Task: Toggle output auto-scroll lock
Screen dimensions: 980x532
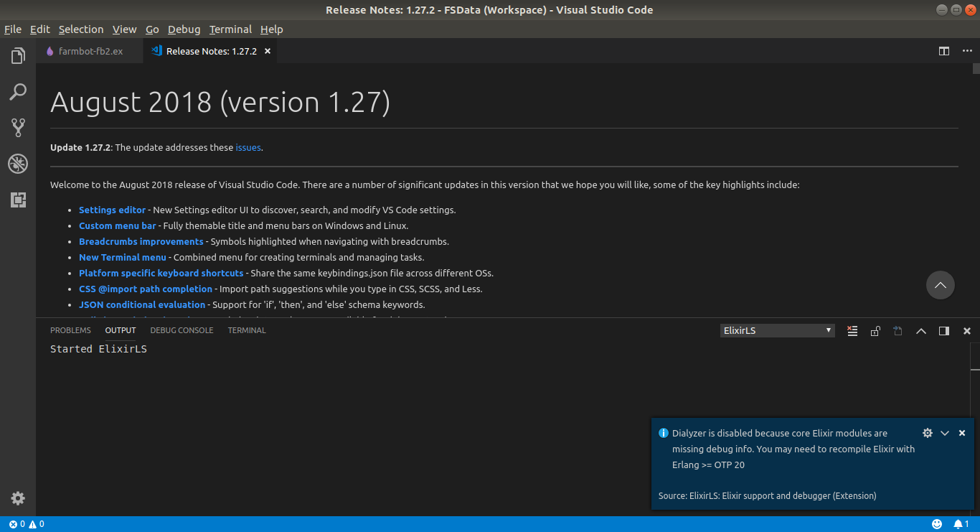Action: click(x=875, y=331)
